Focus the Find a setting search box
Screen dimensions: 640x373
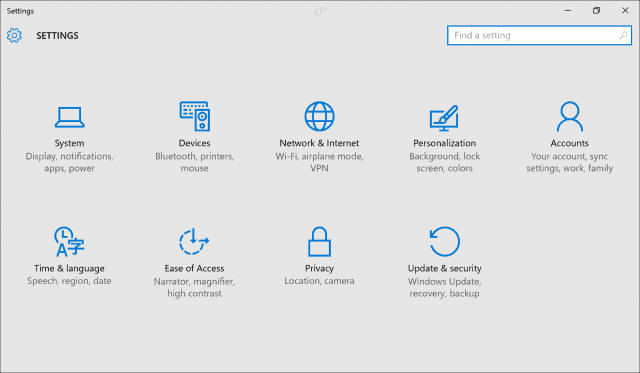pyautogui.click(x=539, y=36)
